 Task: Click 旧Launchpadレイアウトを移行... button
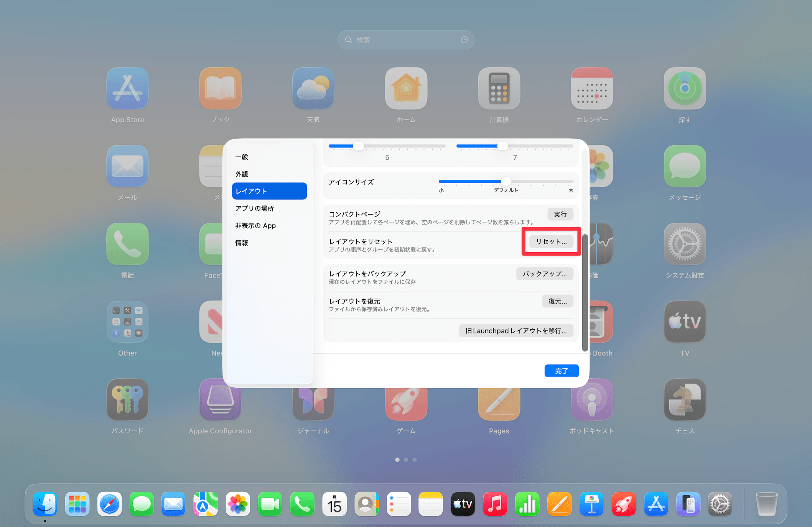516,330
